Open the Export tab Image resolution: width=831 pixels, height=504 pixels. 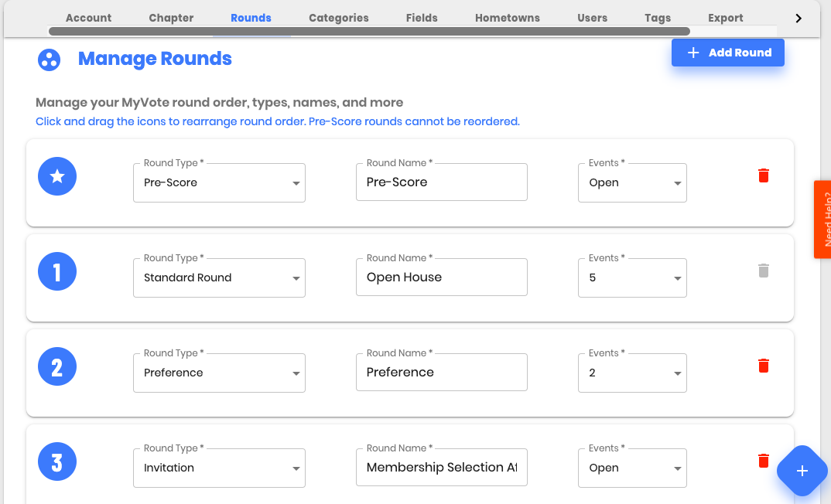[726, 18]
